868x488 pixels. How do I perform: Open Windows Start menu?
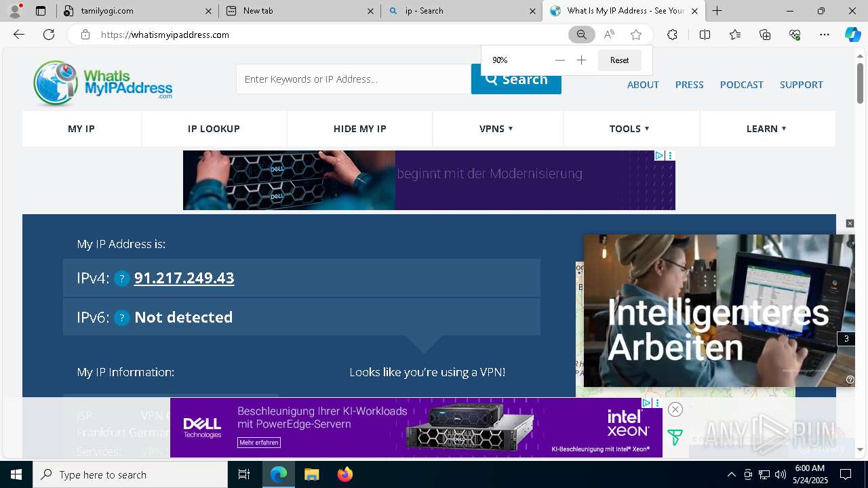[16, 474]
